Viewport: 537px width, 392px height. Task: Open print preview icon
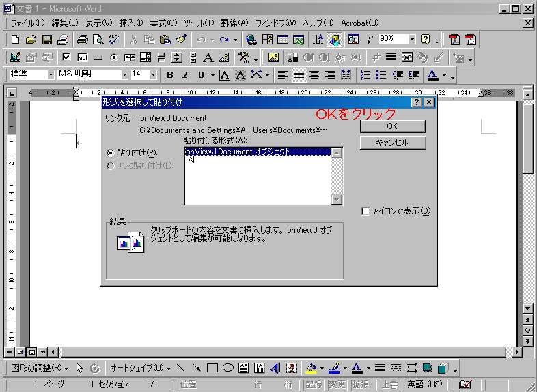[98, 40]
